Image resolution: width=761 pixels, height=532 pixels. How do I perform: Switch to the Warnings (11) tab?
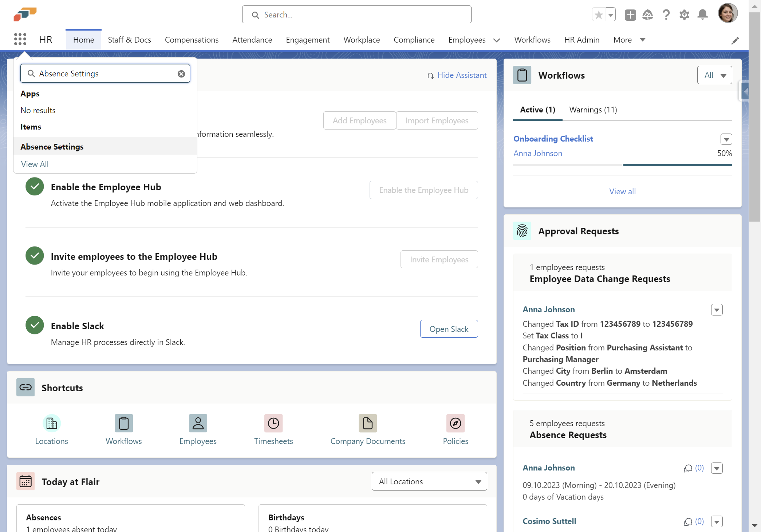coord(593,110)
